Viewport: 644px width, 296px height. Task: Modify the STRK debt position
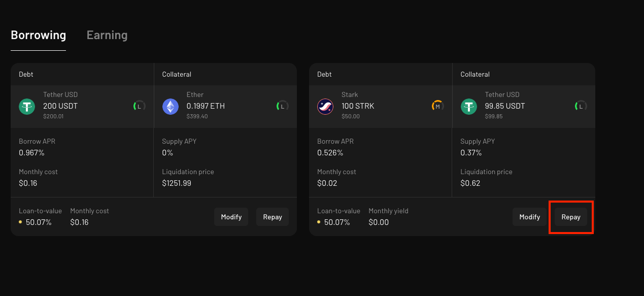530,217
